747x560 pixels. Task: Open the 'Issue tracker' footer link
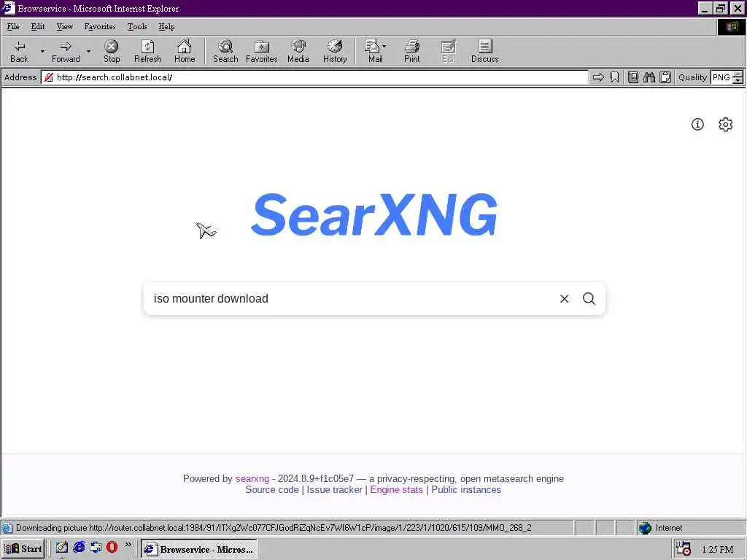coord(334,489)
